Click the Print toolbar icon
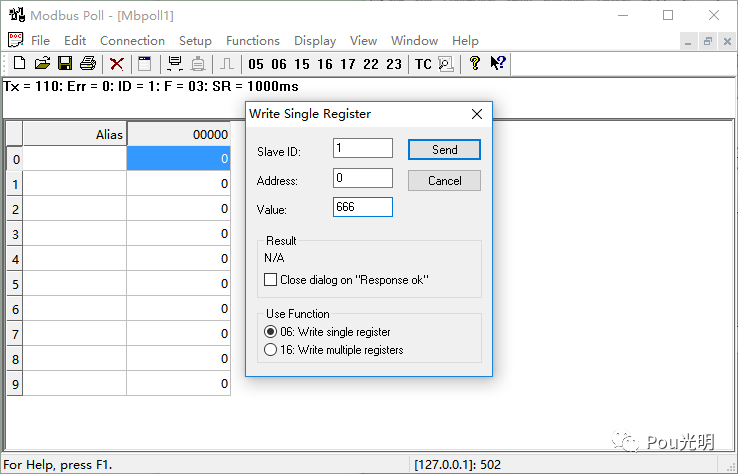Viewport: 738px width, 474px height. (x=88, y=63)
